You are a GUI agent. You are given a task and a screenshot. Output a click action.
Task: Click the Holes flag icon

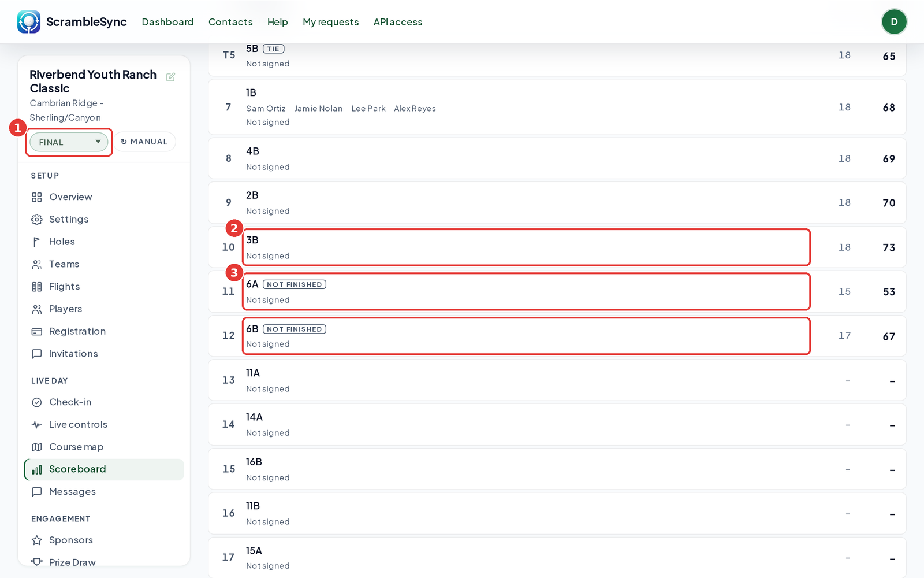(x=37, y=242)
